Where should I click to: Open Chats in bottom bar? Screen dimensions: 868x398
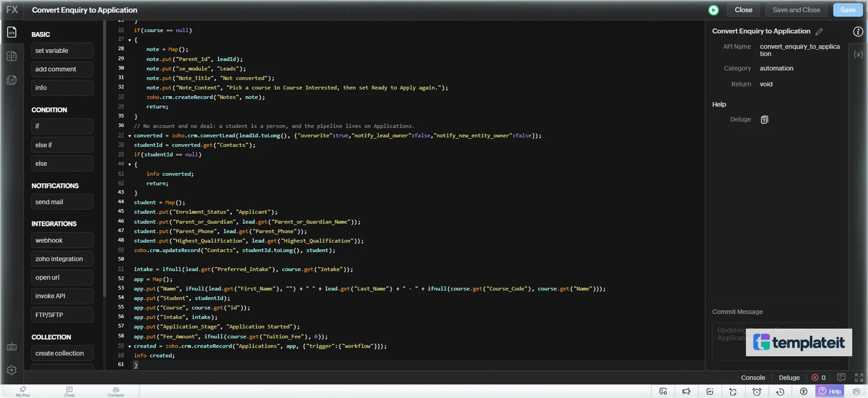click(x=69, y=391)
